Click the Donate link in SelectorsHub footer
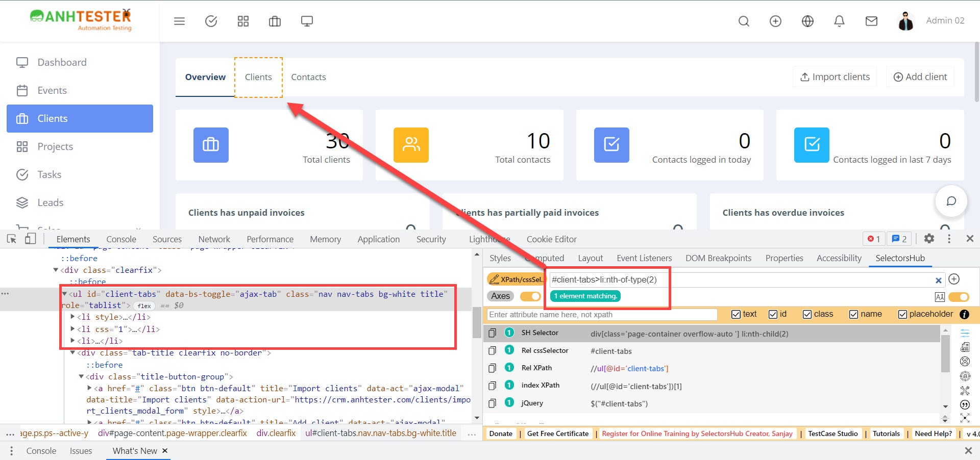Screen dimensions: 980x460 501,433
